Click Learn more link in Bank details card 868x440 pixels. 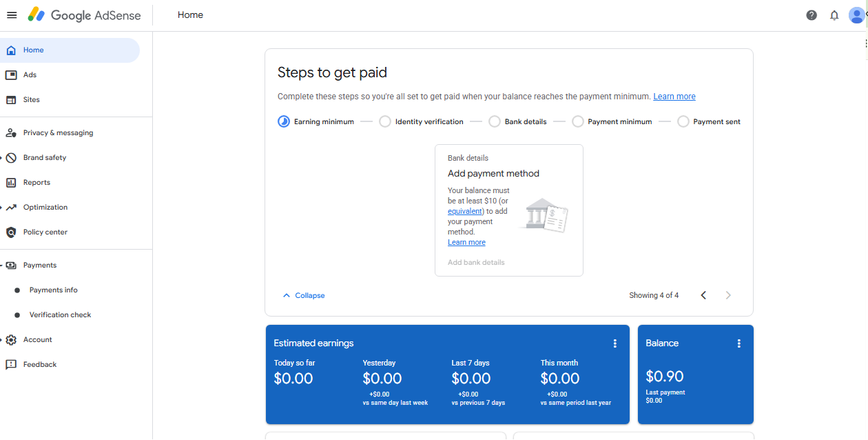coord(466,243)
